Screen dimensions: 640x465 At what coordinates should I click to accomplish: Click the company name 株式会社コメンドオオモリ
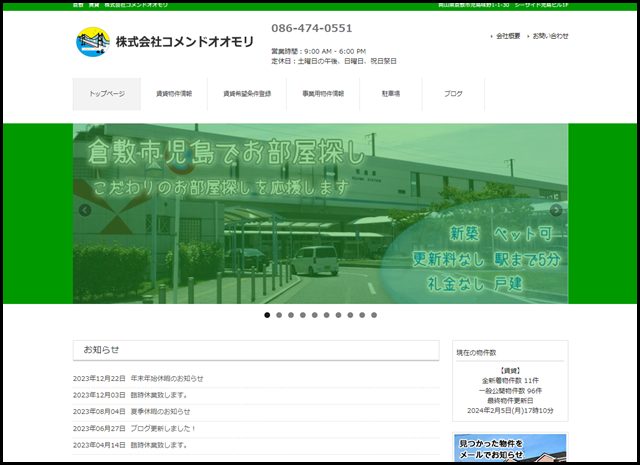coord(184,42)
